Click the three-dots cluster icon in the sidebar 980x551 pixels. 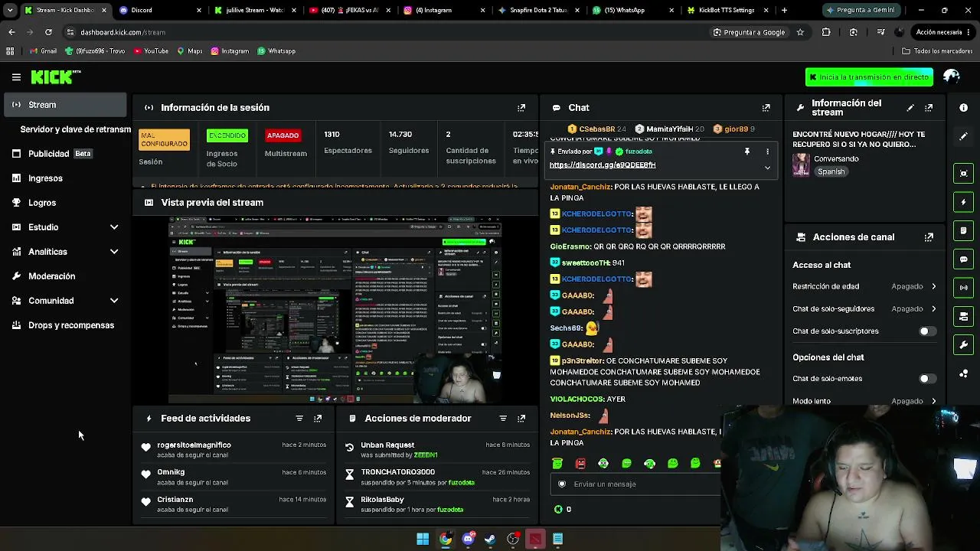click(963, 374)
